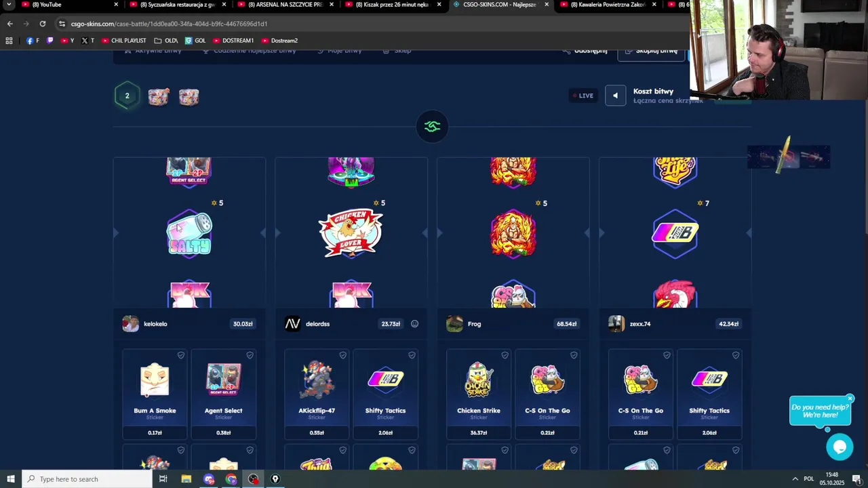Click the shield icon on Chicken Strike card
This screenshot has width=868, height=488.
pos(505,355)
